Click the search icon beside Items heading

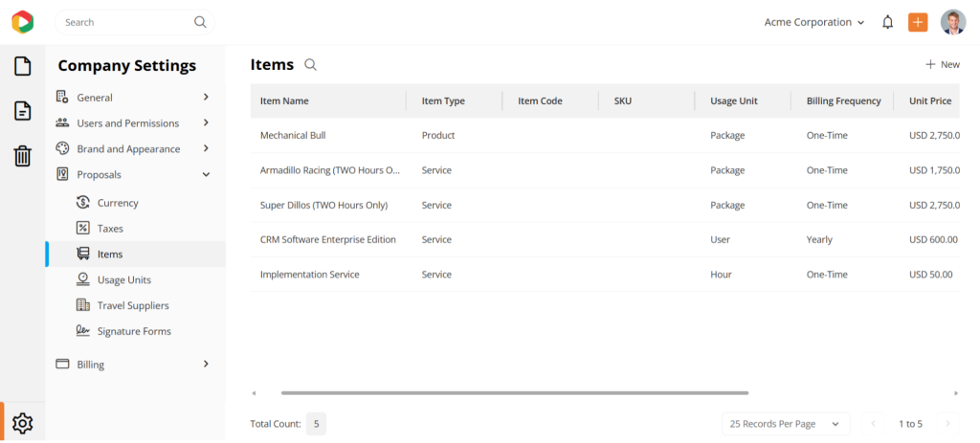click(x=310, y=65)
